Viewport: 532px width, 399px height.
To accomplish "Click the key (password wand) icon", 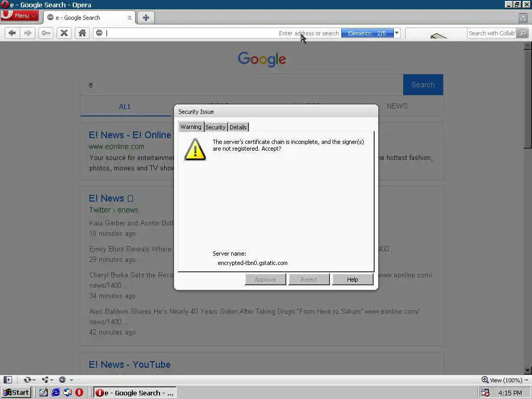I will point(46,33).
